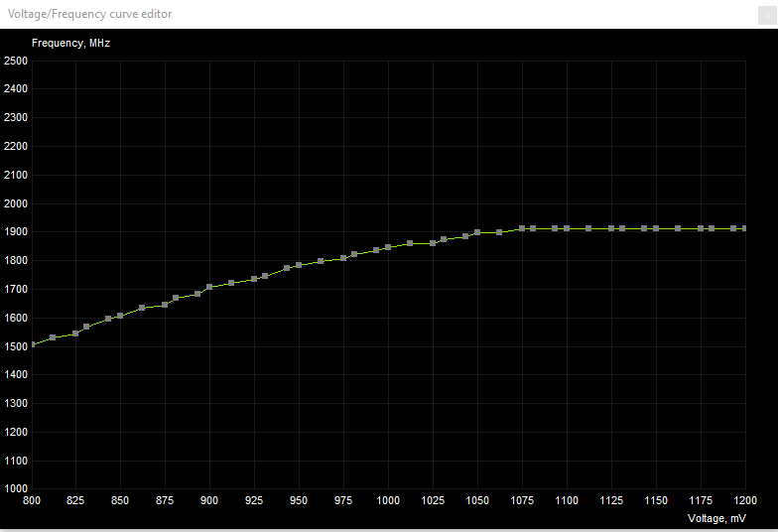
Task: Select the curve point at 1150 mV
Action: [x=656, y=228]
